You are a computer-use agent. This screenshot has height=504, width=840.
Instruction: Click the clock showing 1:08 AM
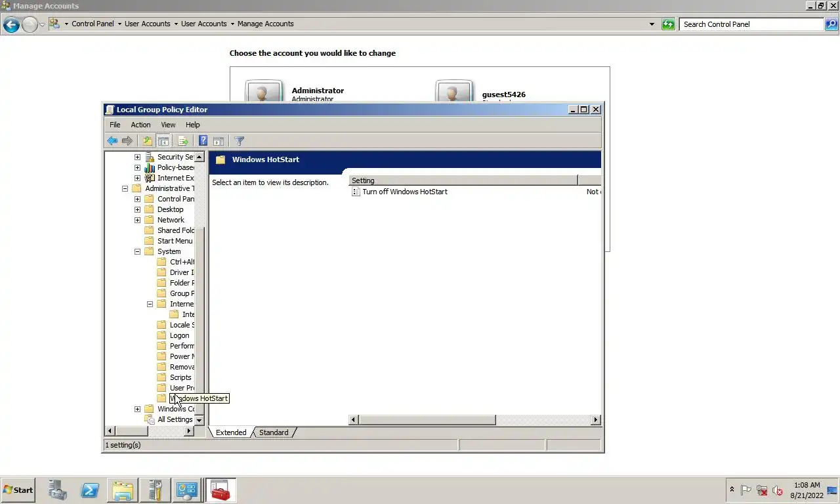(807, 485)
